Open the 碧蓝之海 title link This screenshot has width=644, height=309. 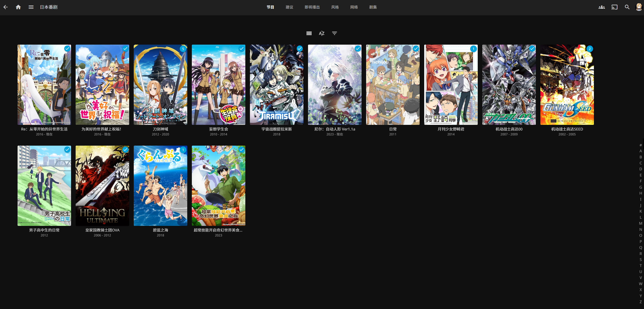tap(160, 230)
